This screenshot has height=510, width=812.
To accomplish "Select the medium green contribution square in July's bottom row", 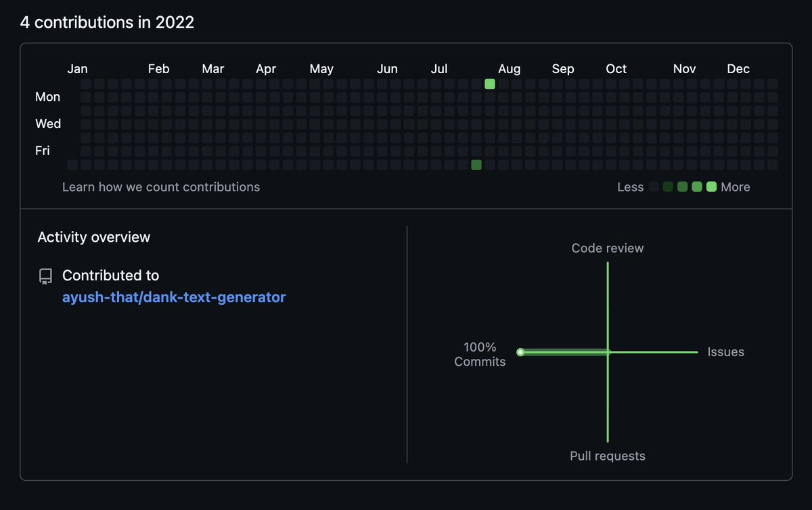I will click(x=476, y=165).
